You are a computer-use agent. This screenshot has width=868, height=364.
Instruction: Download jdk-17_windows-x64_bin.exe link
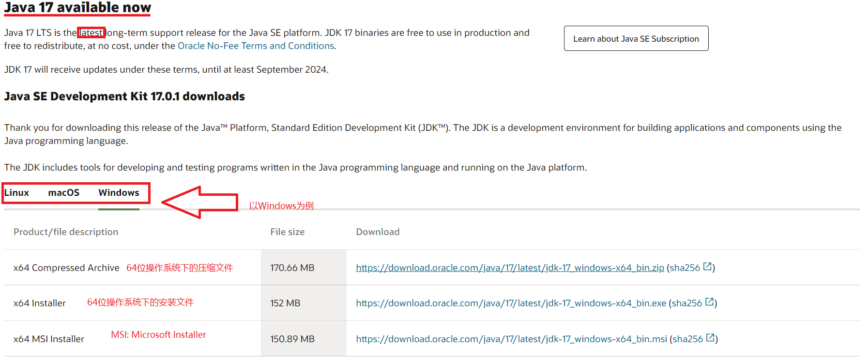click(x=511, y=303)
